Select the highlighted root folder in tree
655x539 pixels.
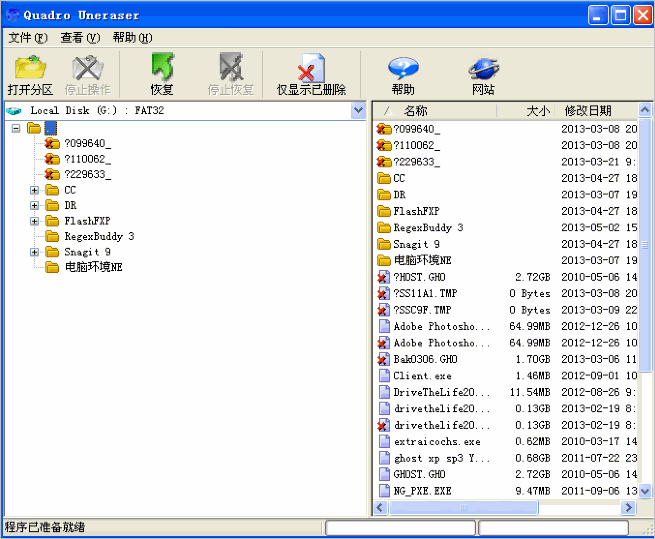click(x=51, y=128)
